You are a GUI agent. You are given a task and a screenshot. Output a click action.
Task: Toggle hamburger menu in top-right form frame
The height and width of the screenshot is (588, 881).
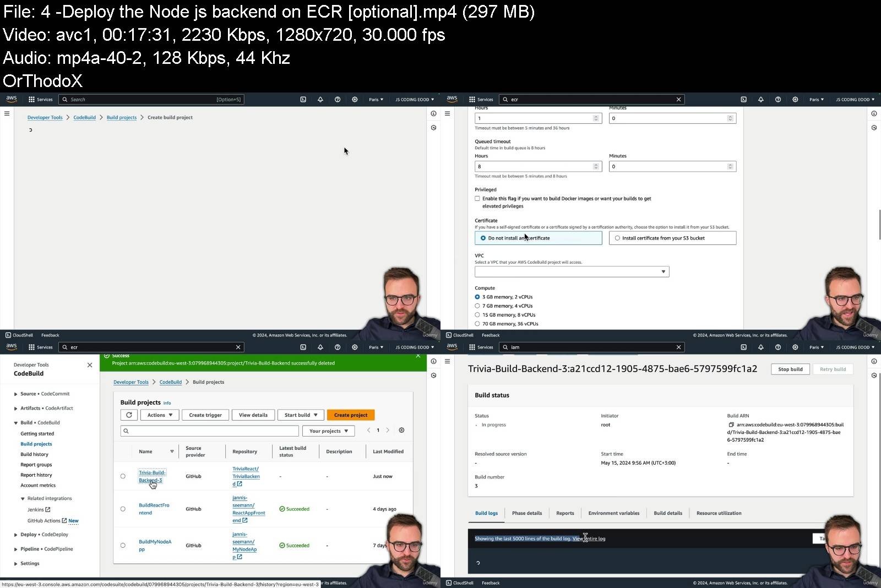(447, 113)
